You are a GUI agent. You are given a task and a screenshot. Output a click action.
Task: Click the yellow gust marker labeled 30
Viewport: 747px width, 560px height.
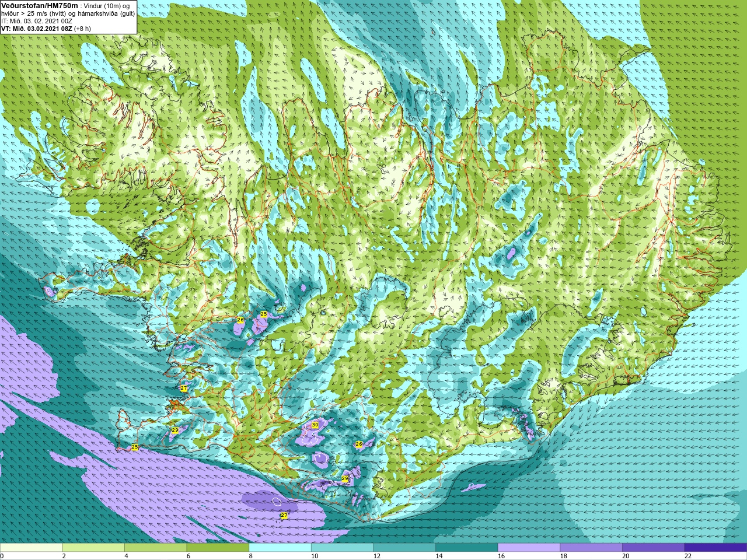[315, 425]
